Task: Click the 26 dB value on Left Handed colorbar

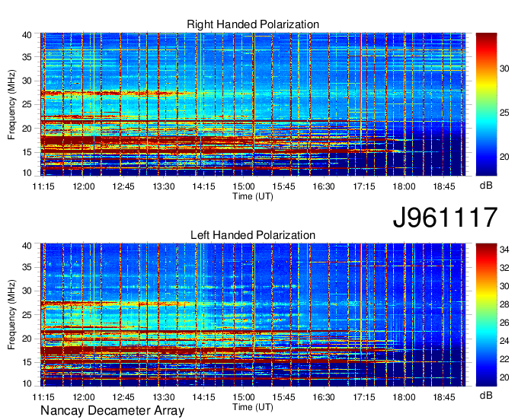Action: [x=504, y=323]
